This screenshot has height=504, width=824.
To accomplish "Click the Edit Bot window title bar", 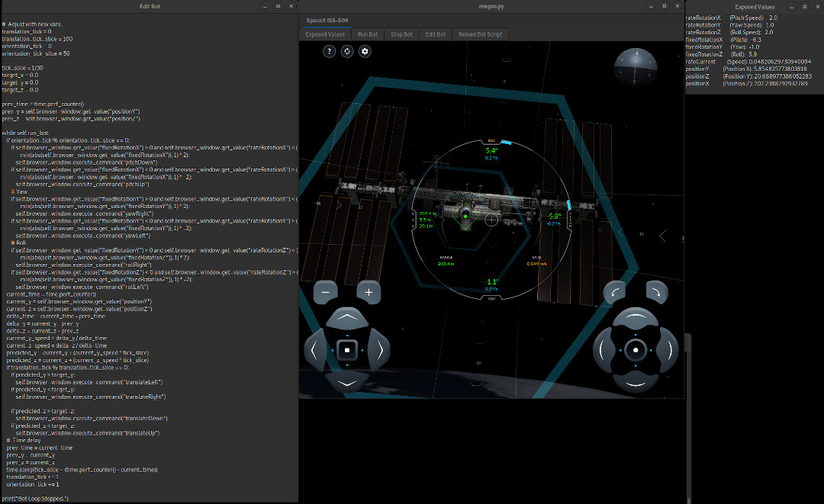I will [x=150, y=6].
